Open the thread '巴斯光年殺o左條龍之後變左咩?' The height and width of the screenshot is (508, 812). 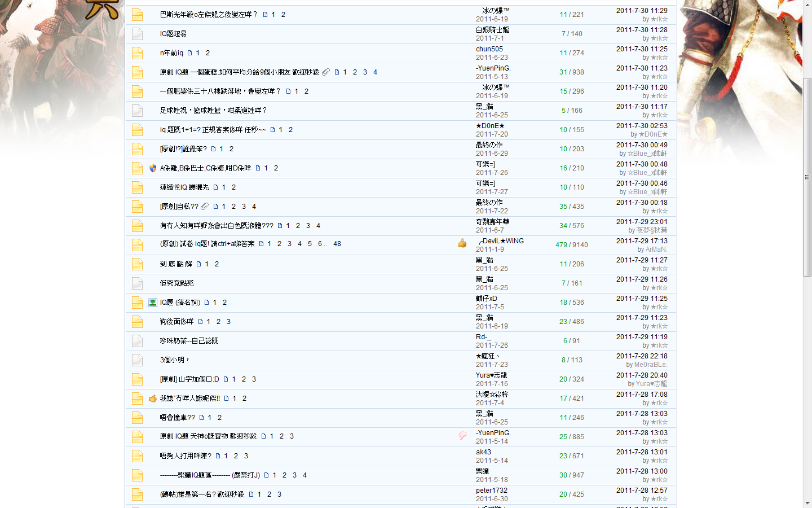(x=209, y=15)
